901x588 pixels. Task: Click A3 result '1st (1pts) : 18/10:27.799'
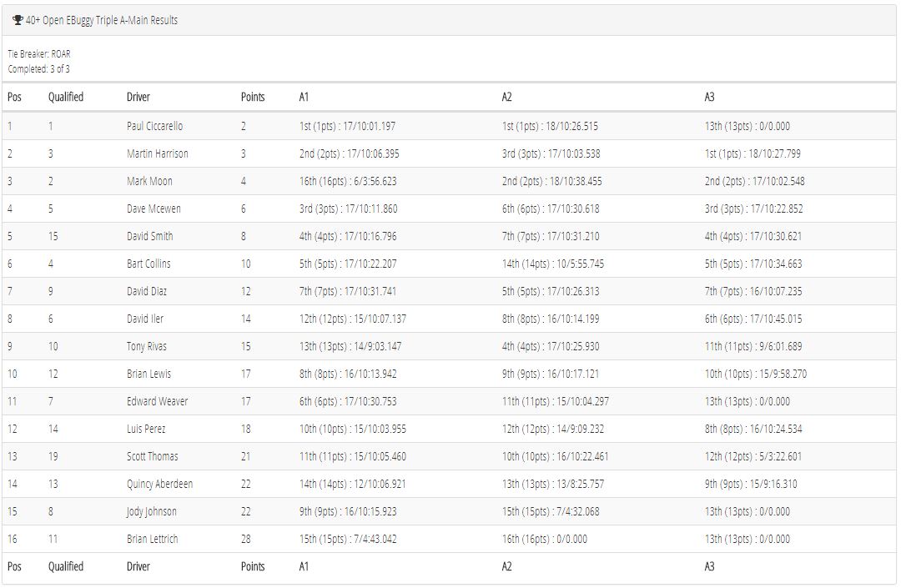click(x=753, y=154)
